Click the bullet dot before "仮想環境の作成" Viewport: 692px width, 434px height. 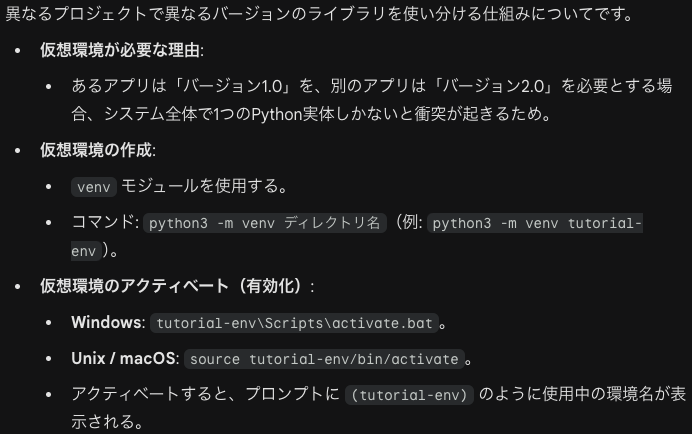pos(18,152)
